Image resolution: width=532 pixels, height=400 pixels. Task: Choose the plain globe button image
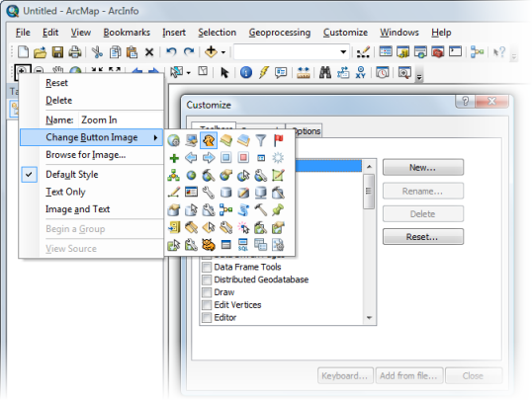191,175
